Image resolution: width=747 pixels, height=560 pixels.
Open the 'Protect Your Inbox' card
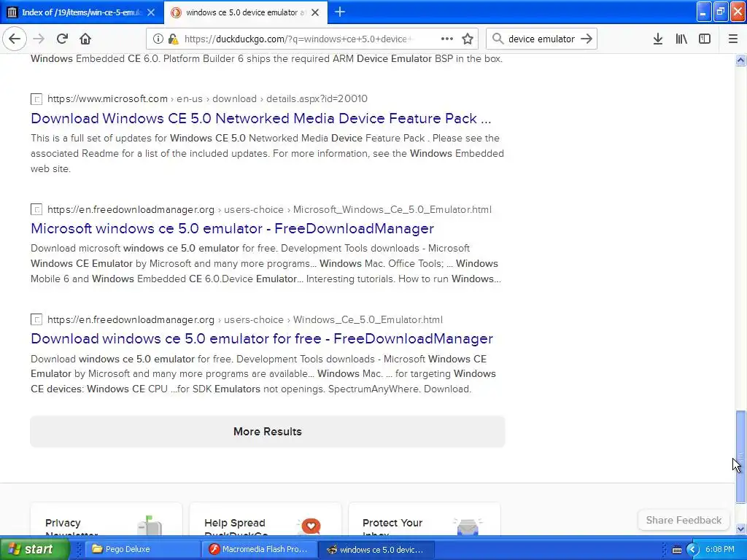click(x=424, y=519)
